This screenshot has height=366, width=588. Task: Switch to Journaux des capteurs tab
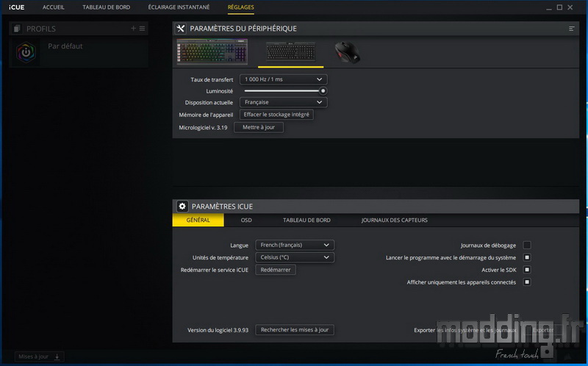click(395, 220)
